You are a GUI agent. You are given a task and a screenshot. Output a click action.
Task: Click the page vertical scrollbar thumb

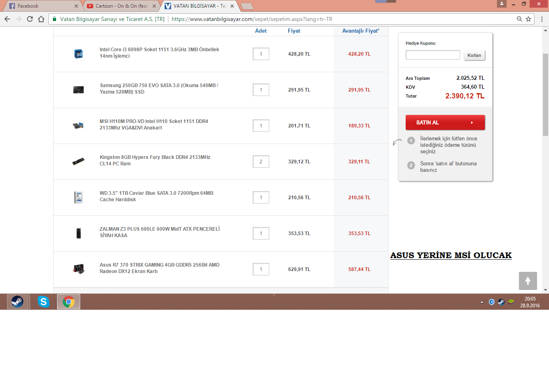[x=546, y=95]
